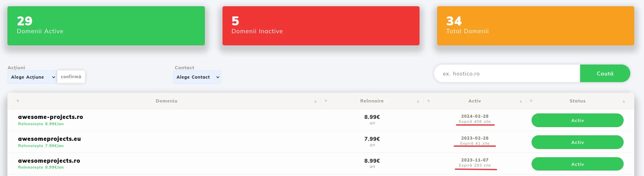Click Status column's ascending sort arrow

pyautogui.click(x=624, y=101)
